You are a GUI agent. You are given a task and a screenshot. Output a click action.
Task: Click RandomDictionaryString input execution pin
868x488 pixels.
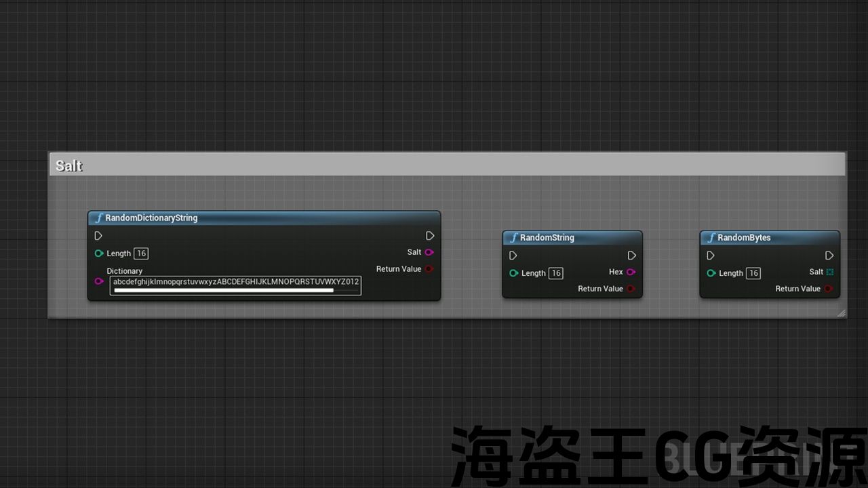[98, 236]
